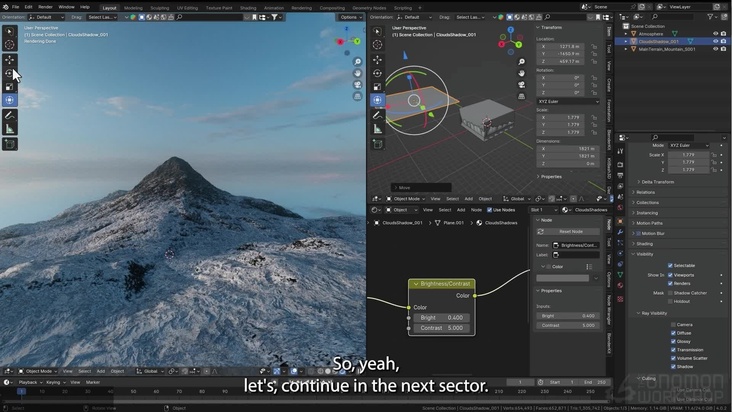Open the Playback menu in timeline
This screenshot has height=412, width=732.
coord(28,382)
